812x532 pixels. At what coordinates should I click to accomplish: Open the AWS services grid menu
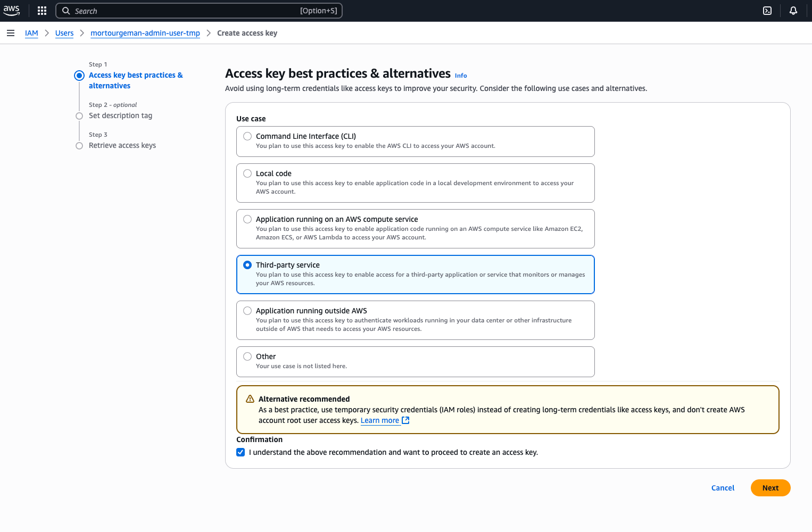[x=42, y=11]
